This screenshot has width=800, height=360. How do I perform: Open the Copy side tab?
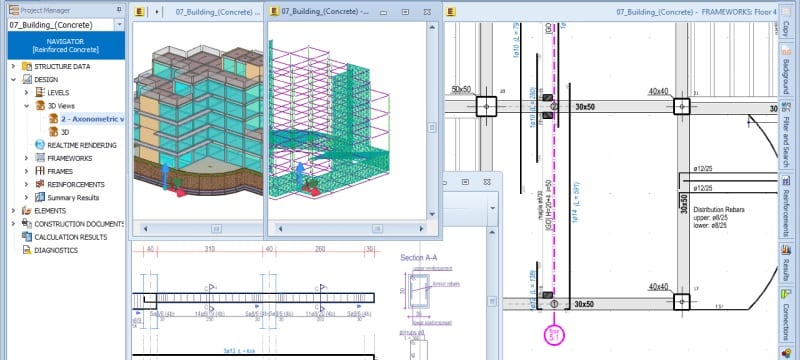pyautogui.click(x=785, y=20)
